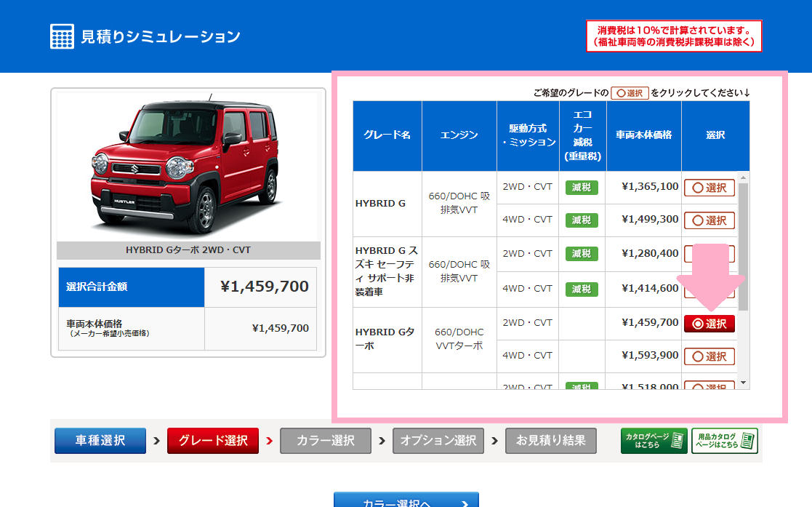
Task: Click the red Hustler car image
Action: pos(186,166)
